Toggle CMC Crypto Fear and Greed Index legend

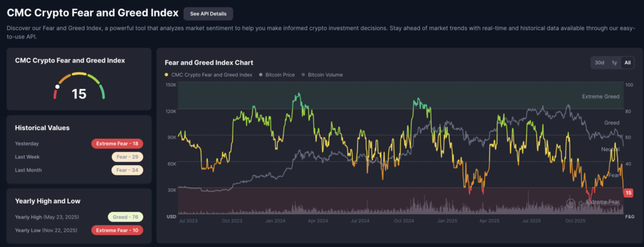pos(208,75)
